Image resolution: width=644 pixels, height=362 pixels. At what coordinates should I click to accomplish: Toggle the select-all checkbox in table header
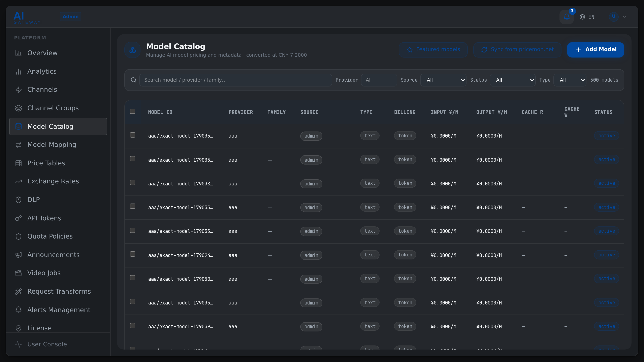pyautogui.click(x=133, y=111)
